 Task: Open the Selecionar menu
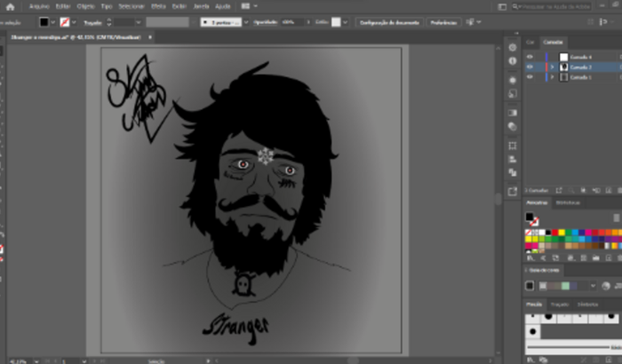[x=132, y=6]
